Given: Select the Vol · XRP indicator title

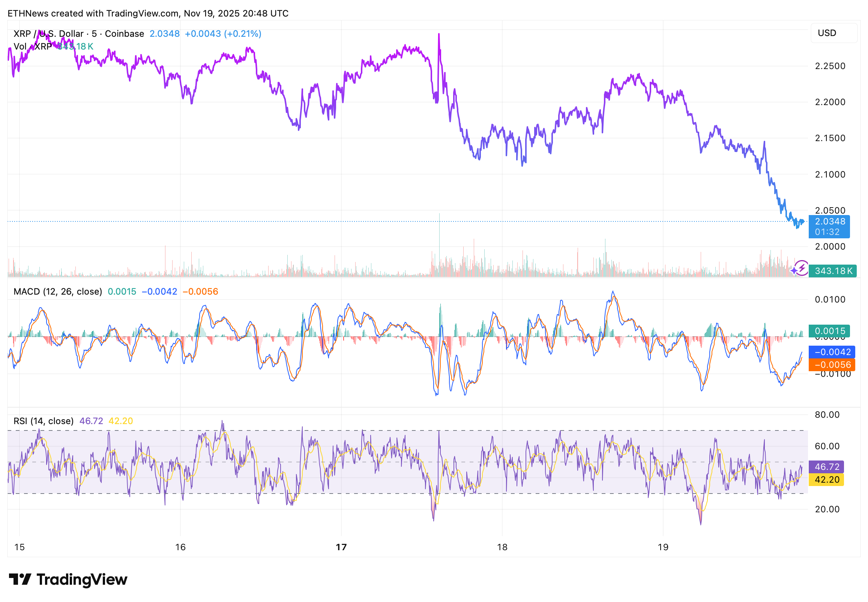Looking at the screenshot, I should coord(33,47).
